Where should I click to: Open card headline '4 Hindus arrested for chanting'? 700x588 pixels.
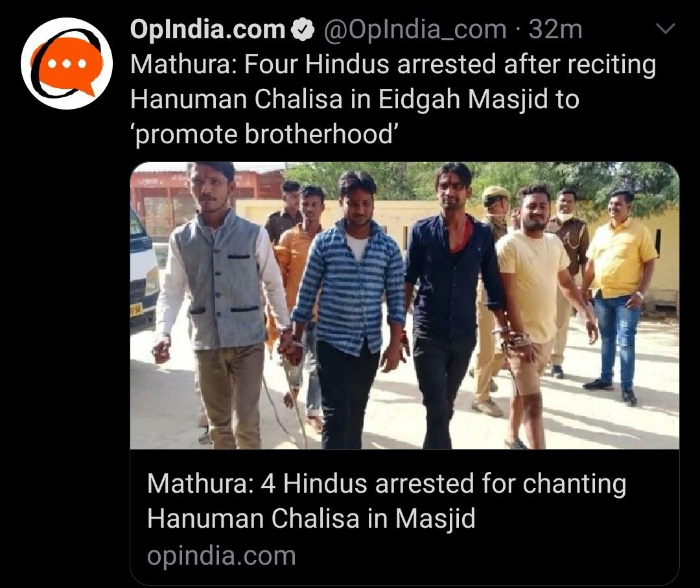(386, 484)
